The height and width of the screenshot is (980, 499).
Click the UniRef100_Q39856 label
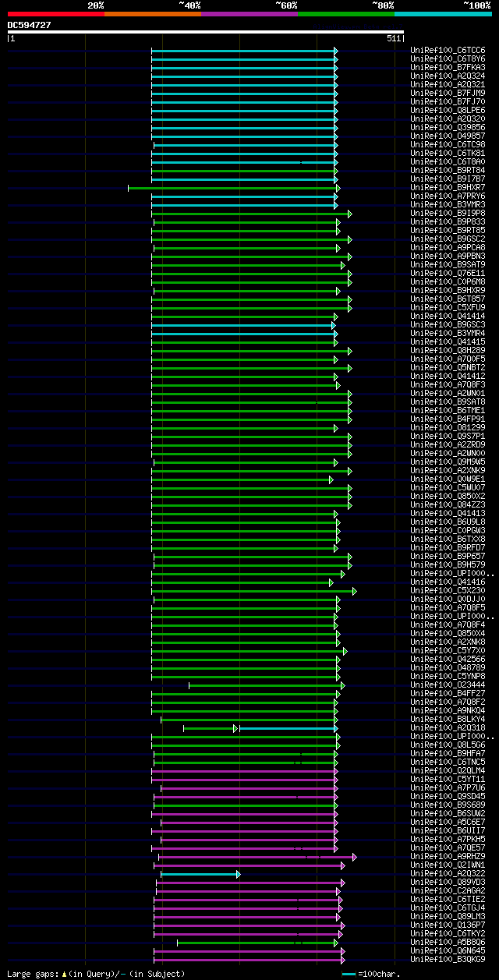pos(448,127)
